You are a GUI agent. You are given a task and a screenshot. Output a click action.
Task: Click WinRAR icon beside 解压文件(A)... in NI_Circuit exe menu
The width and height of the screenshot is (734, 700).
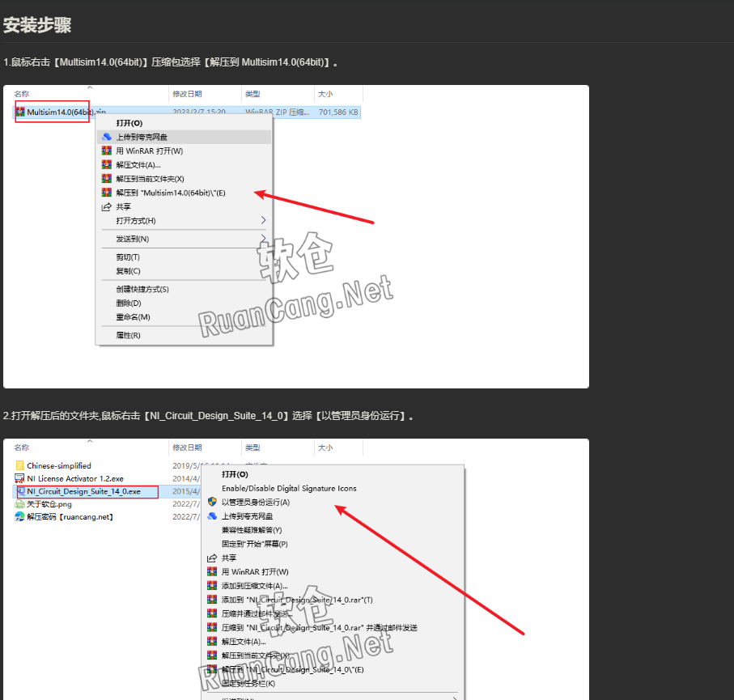[x=212, y=642]
